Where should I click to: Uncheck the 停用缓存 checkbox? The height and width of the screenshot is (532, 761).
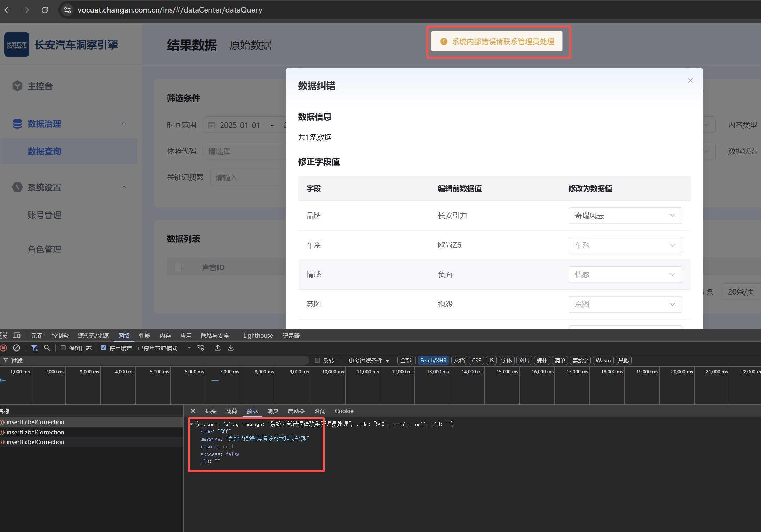point(103,348)
